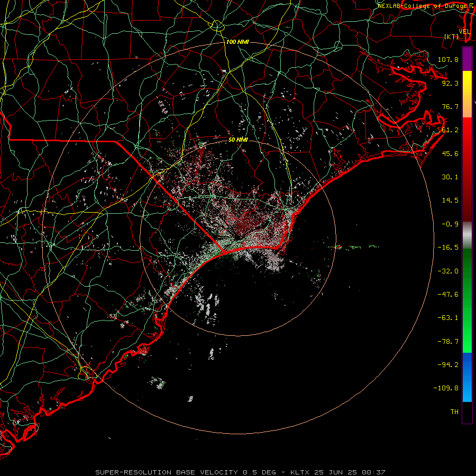
Task: Click the 'TH' legend label
Action: coord(454,412)
